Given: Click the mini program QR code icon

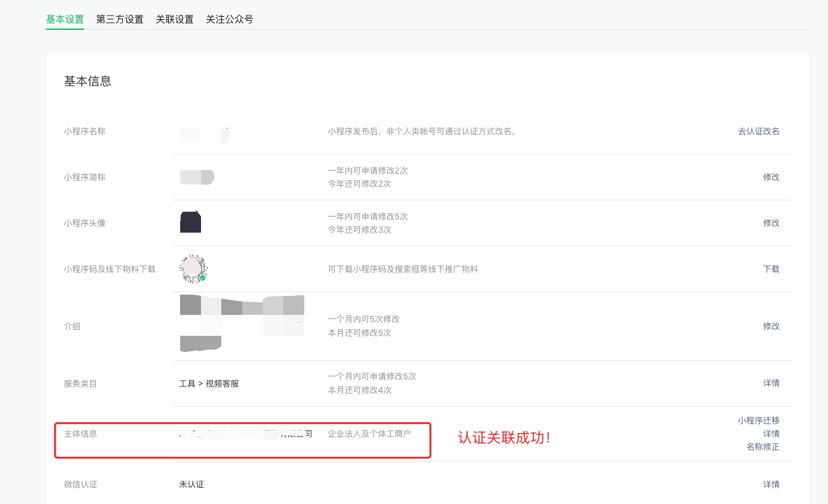Looking at the screenshot, I should [194, 268].
